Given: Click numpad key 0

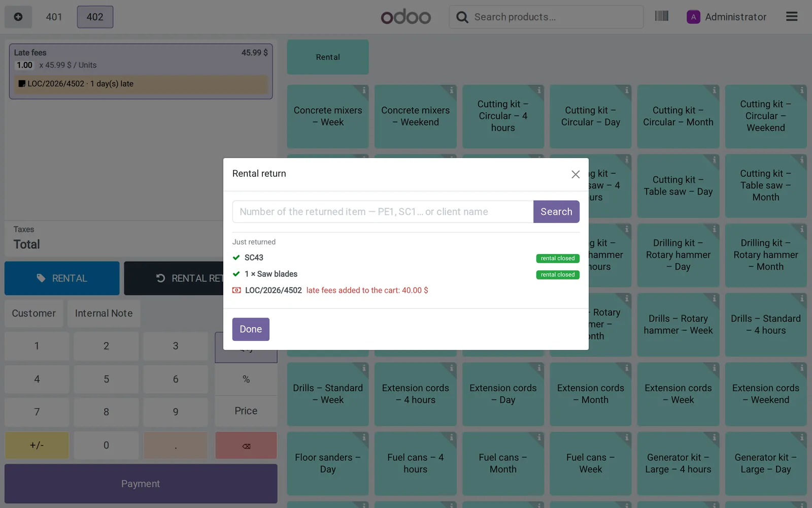Looking at the screenshot, I should [x=106, y=446].
